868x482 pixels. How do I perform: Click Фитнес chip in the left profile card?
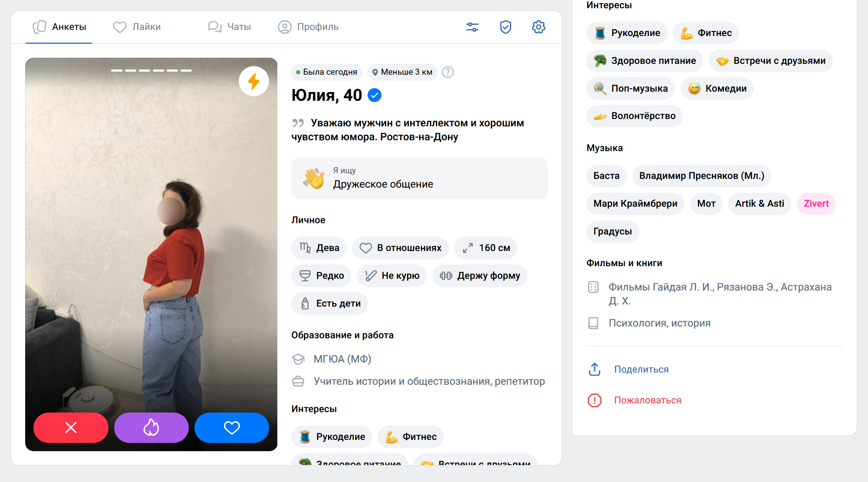tap(411, 437)
